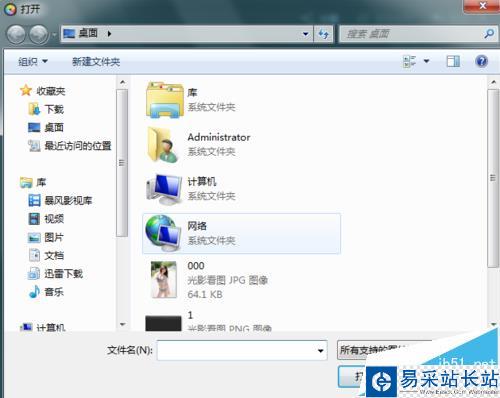Click the 最近访问的位置 icon in sidebar
Image resolution: width=500 pixels, height=398 pixels.
click(34, 146)
